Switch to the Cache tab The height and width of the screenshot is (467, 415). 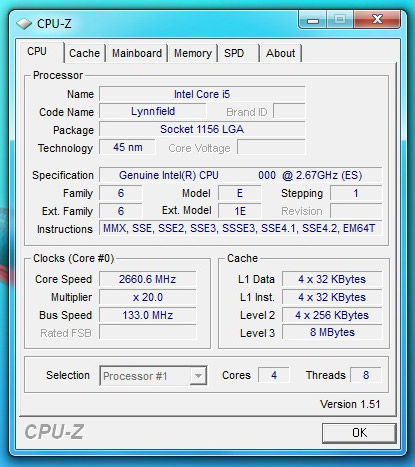tap(85, 53)
